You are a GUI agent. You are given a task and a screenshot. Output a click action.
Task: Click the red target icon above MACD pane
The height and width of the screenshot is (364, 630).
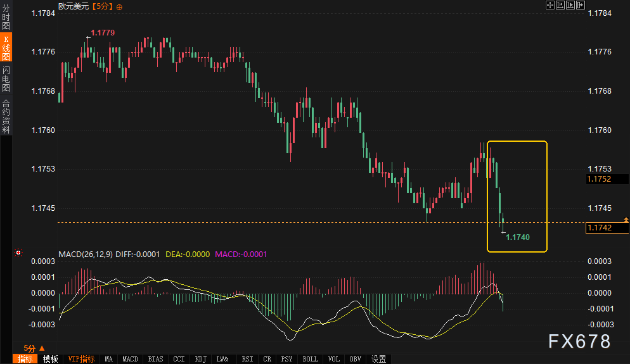click(18, 253)
